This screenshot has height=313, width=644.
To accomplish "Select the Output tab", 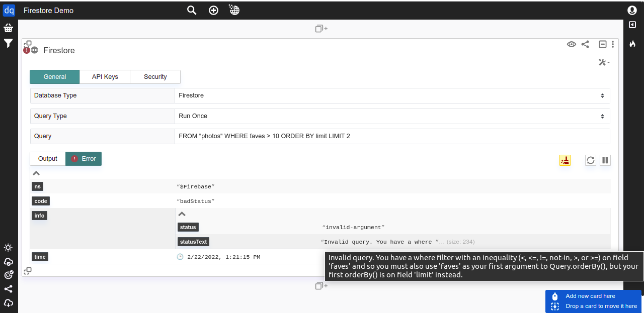I will 48,159.
